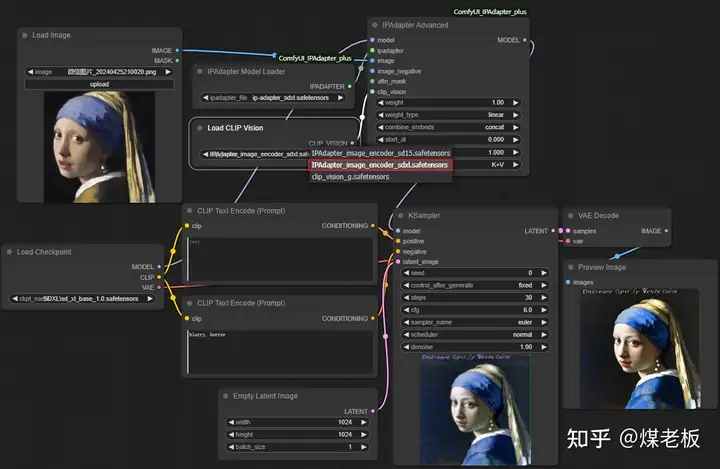This screenshot has width=720, height=469.
Task: Click the K+V embeds scaling value
Action: point(498,164)
